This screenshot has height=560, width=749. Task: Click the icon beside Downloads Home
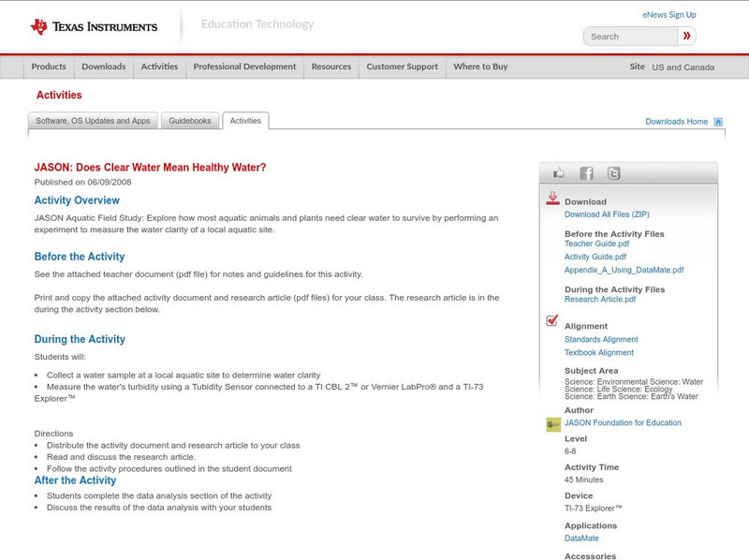tap(717, 120)
